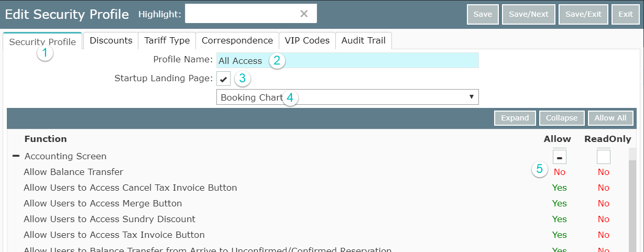Expand all function groups

pyautogui.click(x=515, y=118)
